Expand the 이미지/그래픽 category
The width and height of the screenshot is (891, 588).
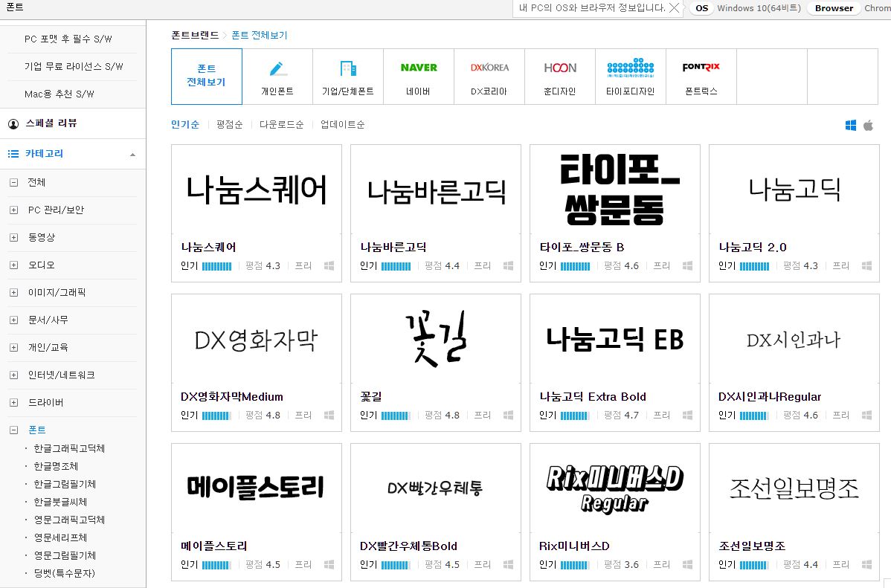click(x=13, y=293)
